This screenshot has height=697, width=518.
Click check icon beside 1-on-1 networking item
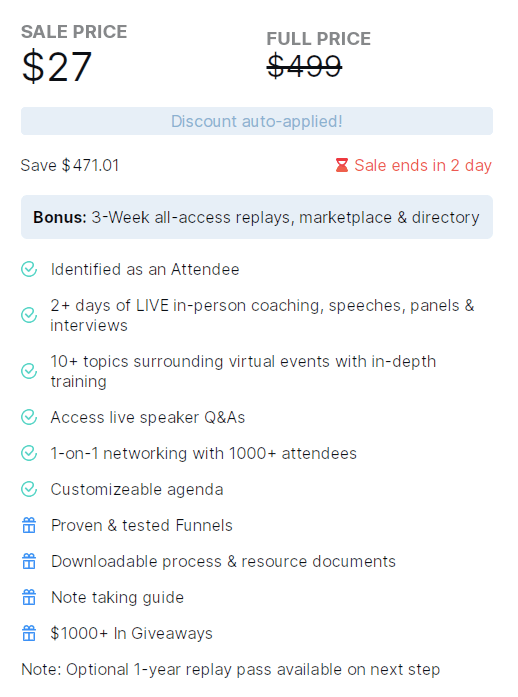pos(29,453)
